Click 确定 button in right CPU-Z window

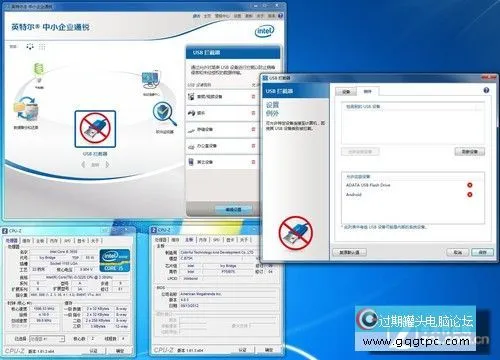[x=269, y=350]
